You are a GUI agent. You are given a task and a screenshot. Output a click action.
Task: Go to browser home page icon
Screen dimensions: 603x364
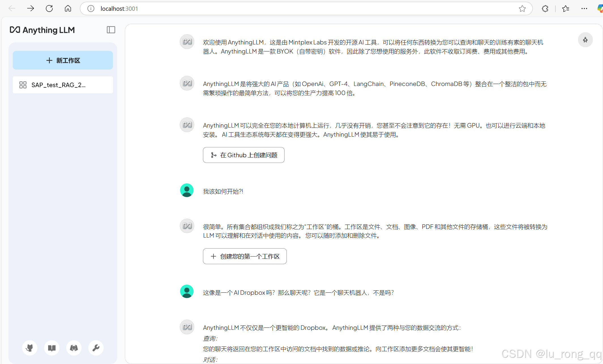(68, 8)
